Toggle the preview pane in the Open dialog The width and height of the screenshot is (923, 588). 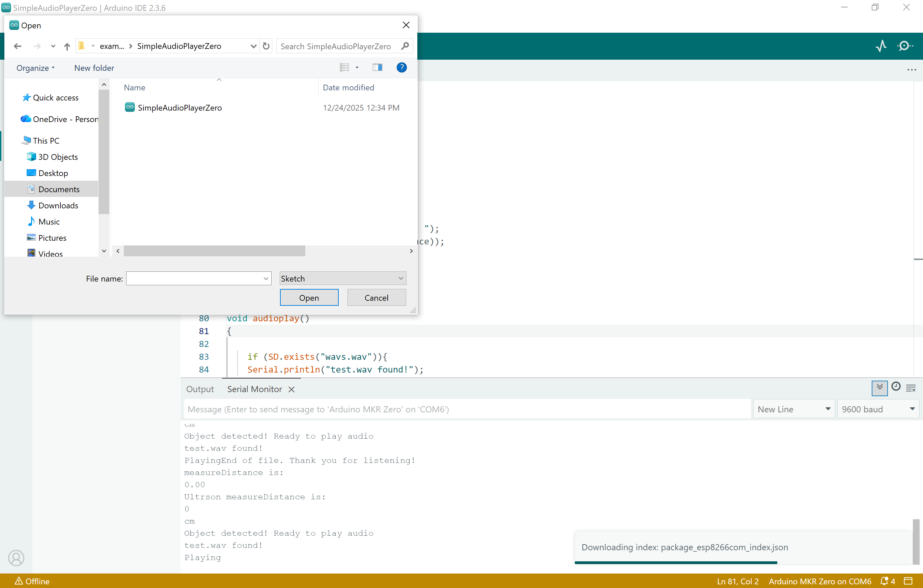click(377, 67)
